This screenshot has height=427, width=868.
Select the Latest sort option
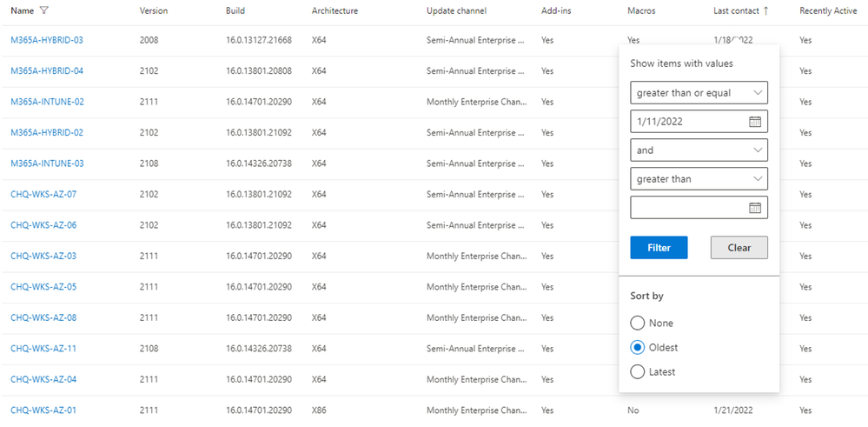[x=637, y=371]
